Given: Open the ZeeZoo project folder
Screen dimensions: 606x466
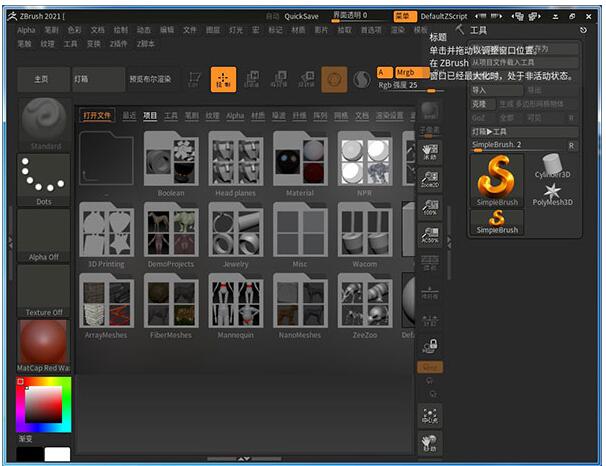Looking at the screenshot, I should (365, 301).
